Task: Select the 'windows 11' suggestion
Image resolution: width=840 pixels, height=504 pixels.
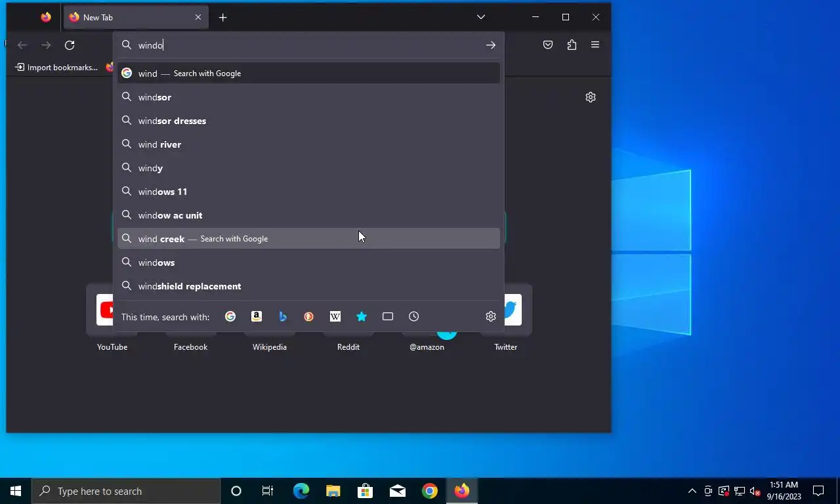Action: (308, 192)
